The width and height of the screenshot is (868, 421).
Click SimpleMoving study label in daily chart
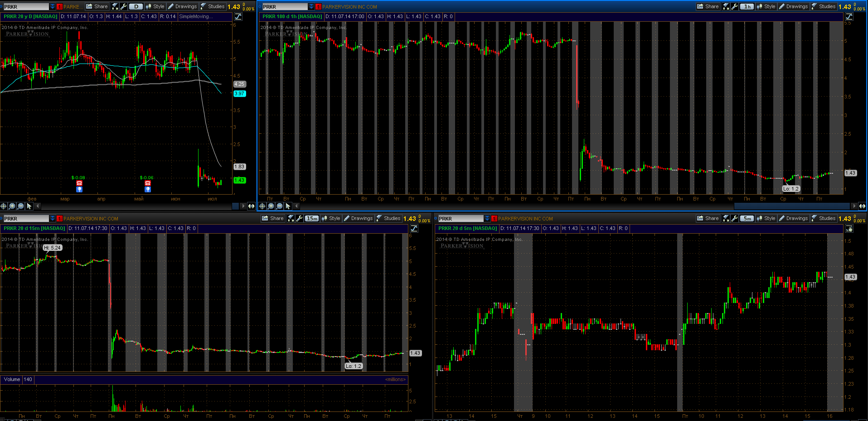(x=196, y=16)
